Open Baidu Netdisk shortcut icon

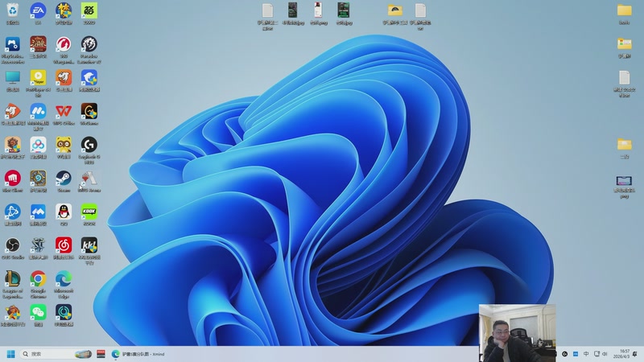(x=38, y=145)
